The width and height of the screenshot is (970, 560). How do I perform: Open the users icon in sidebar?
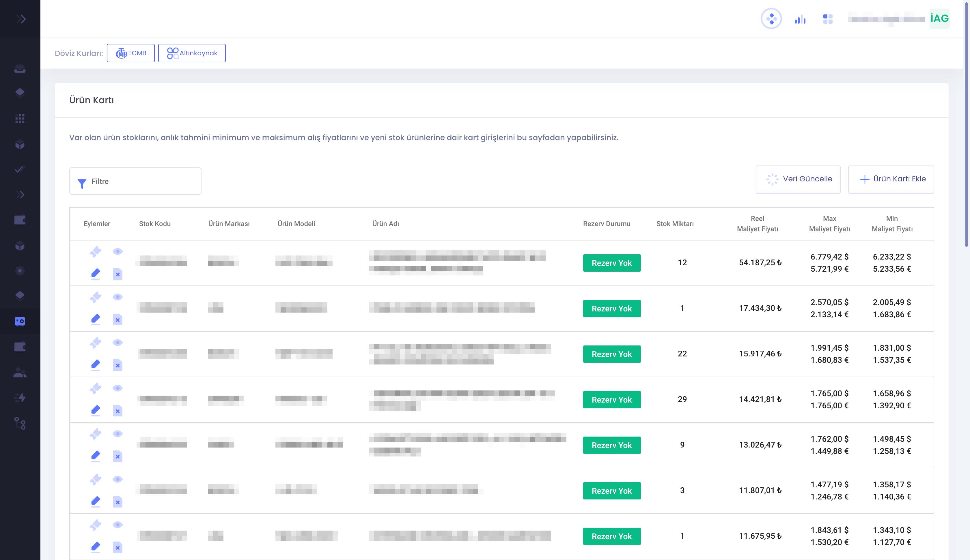tap(20, 372)
